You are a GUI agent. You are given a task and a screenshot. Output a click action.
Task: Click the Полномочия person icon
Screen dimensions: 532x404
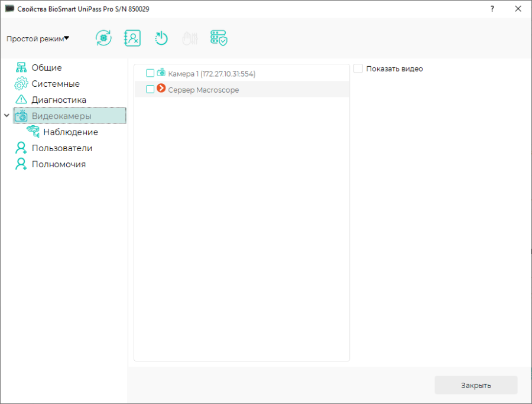coord(21,164)
